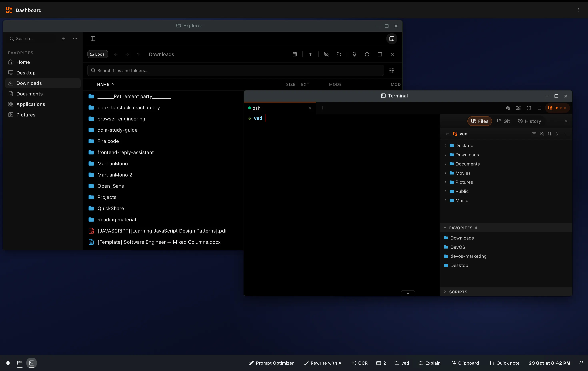
Task: Click the go-up arrow beside table view icon
Action: [310, 54]
